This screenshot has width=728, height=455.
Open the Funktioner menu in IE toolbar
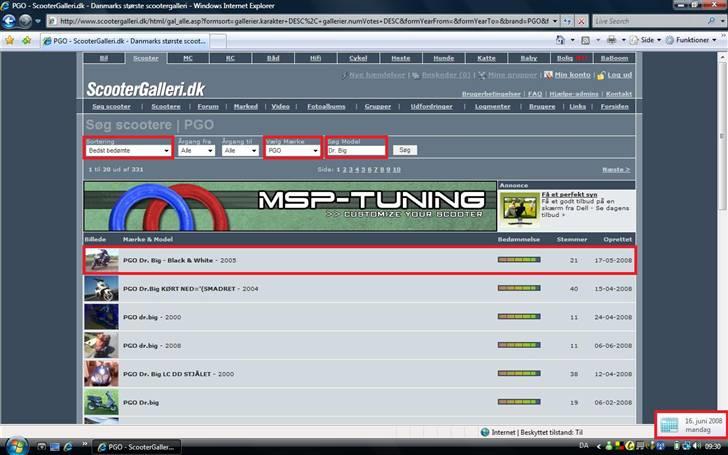(x=693, y=40)
